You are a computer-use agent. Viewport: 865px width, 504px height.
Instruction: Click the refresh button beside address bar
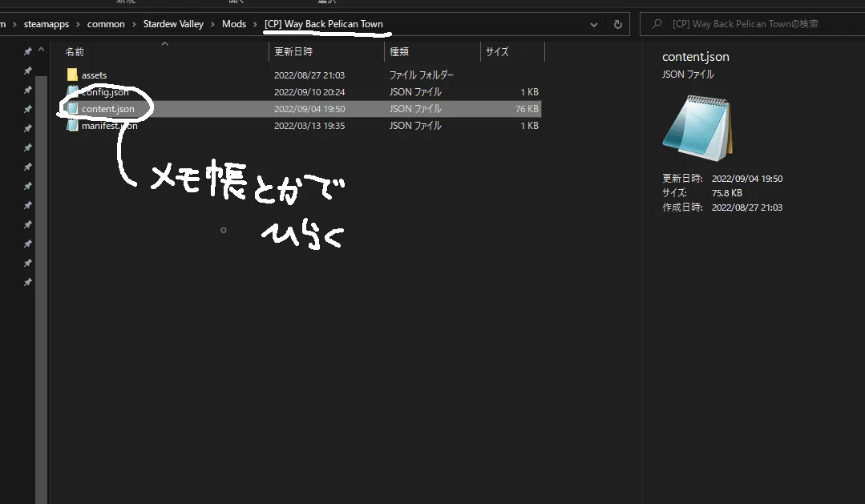[618, 24]
